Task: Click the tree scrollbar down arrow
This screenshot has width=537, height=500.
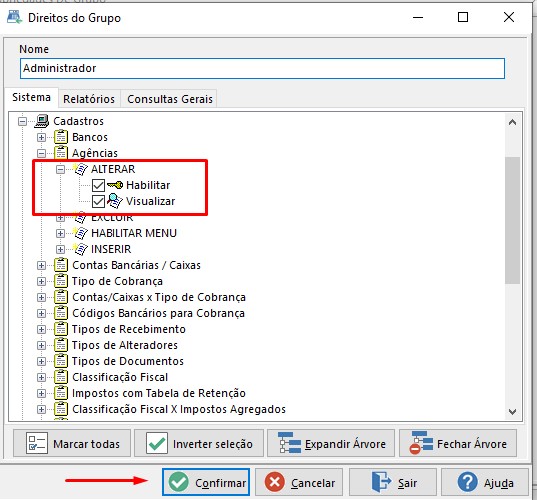Action: tap(512, 411)
